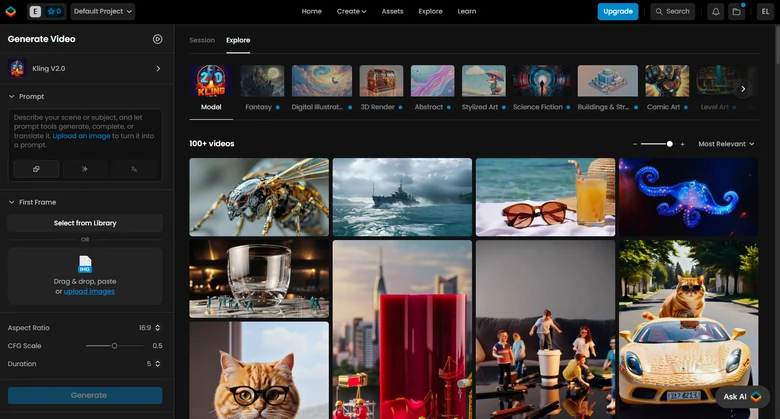
Task: Click the prompt generate tool icon
Action: pyautogui.click(x=36, y=169)
